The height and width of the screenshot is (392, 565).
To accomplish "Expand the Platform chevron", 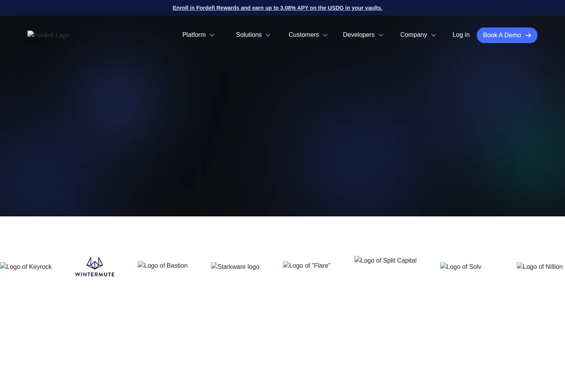I will (212, 35).
